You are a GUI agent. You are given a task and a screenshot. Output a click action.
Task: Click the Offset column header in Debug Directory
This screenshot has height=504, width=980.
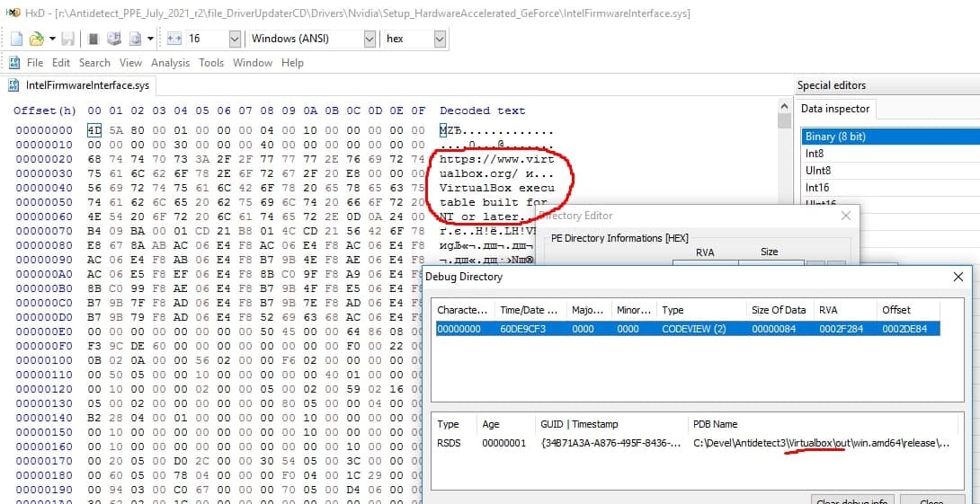coord(908,310)
